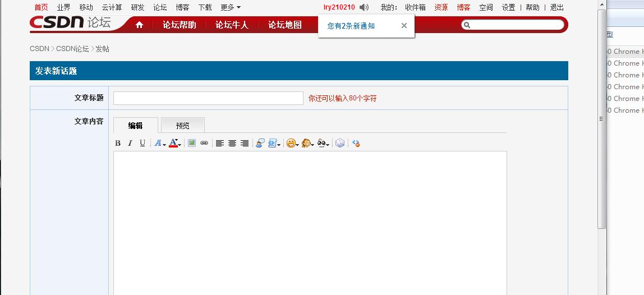Toggle bold formatting in the editor toolbar
This screenshot has width=644, height=295.
(x=118, y=143)
